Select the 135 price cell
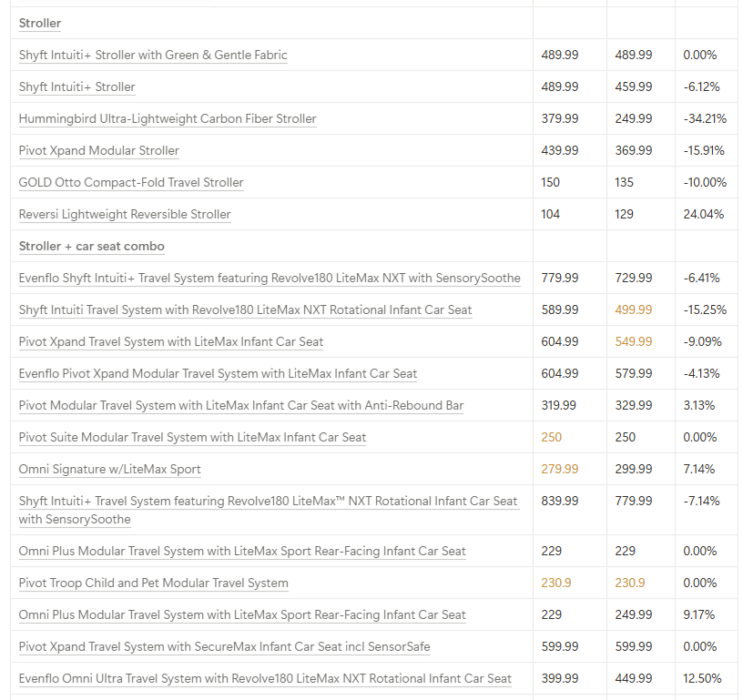Screen dimensions: 743x700 click(624, 182)
